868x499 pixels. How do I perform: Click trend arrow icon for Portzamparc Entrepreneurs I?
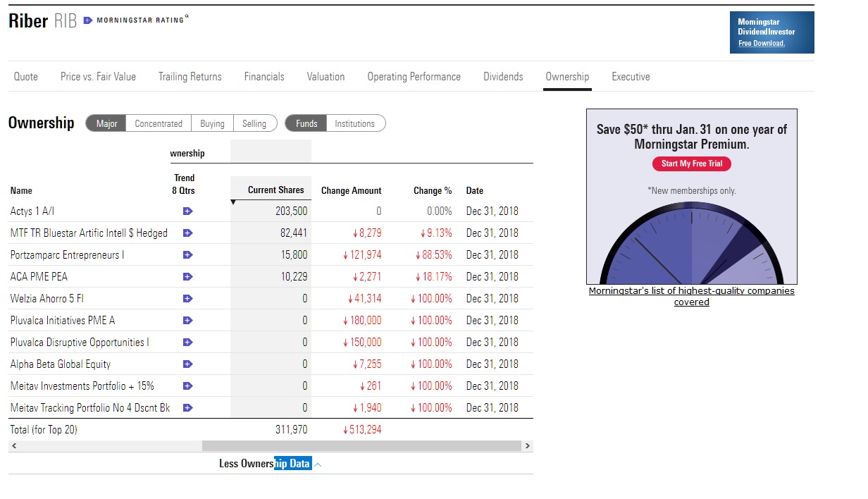tap(187, 254)
